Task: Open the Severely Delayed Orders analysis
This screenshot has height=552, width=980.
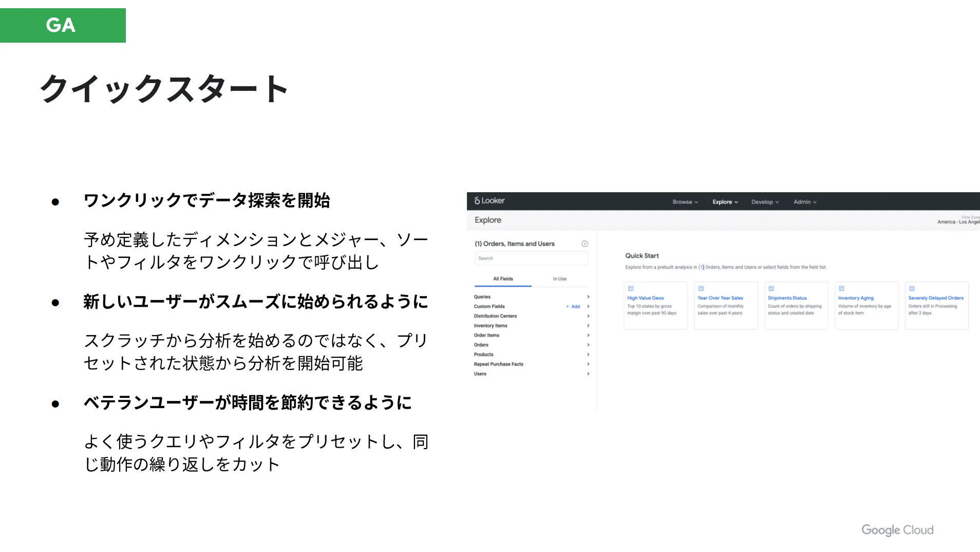Action: (x=936, y=305)
